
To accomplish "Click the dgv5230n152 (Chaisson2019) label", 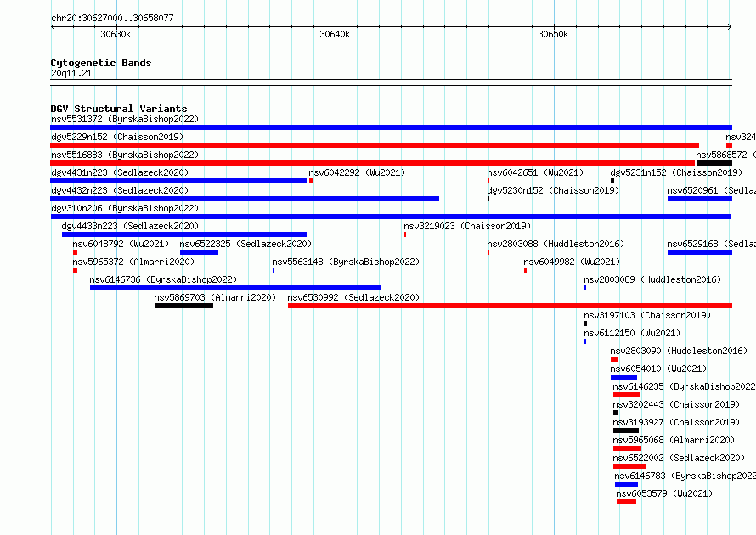I will point(553,190).
